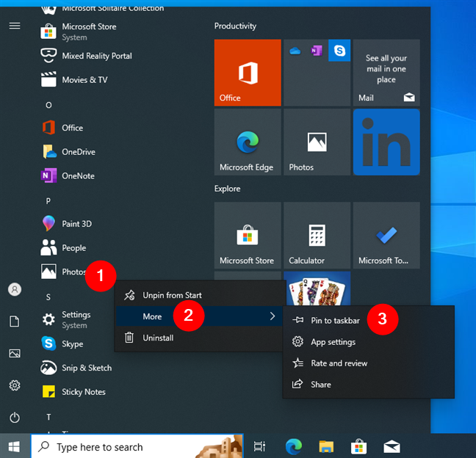Click the Power button in Start sidebar

tap(15, 418)
